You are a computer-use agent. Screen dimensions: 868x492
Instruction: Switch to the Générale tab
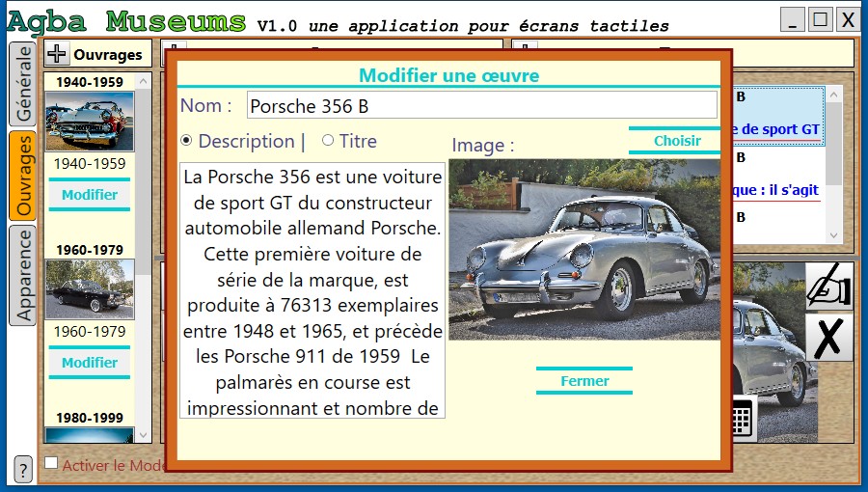pos(23,84)
